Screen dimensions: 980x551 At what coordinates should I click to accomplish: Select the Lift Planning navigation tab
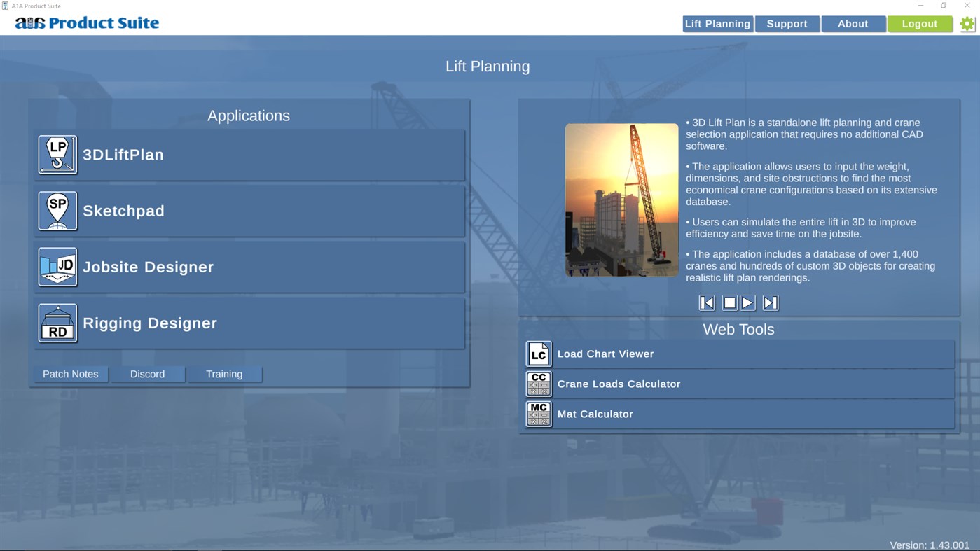point(717,23)
